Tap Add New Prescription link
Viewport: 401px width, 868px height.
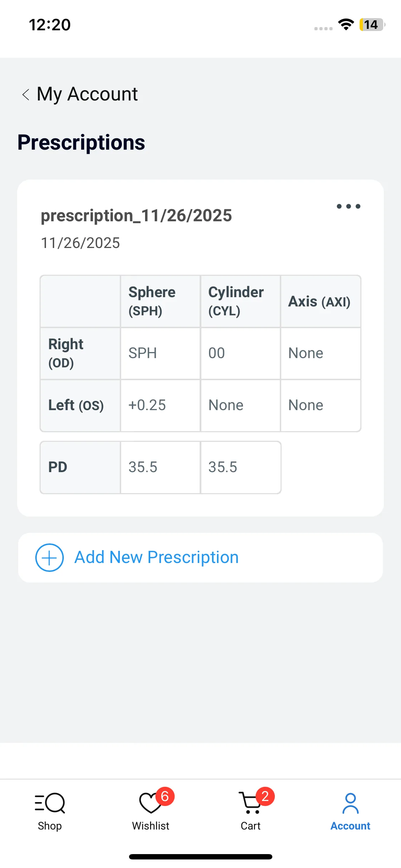point(156,558)
